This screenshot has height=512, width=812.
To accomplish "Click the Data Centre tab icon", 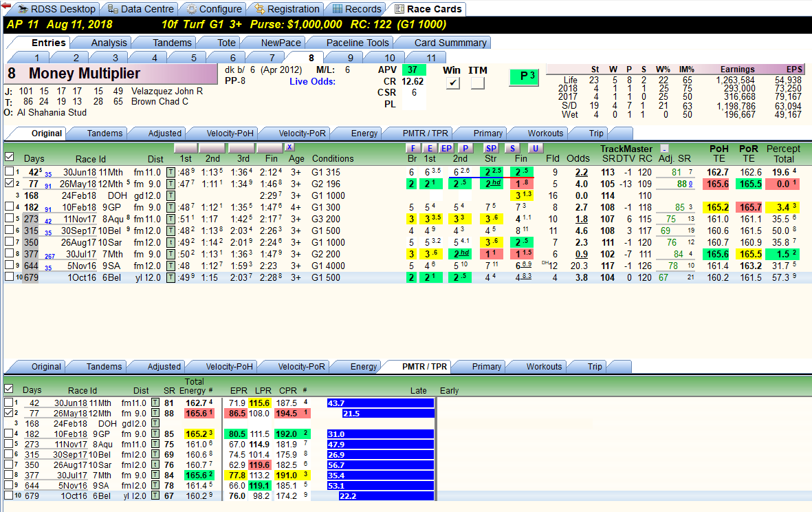I will click(113, 9).
